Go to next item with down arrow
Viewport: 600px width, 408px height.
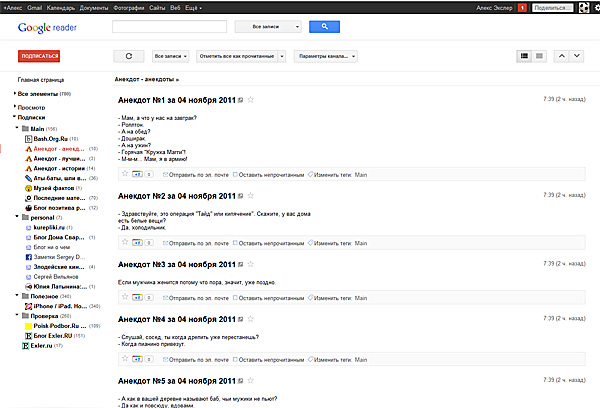[578, 56]
